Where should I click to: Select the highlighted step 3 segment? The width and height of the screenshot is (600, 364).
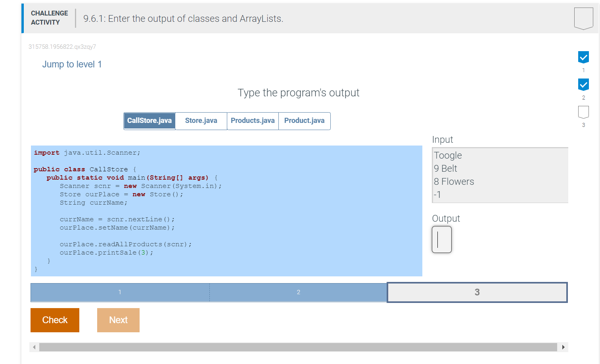pyautogui.click(x=477, y=292)
